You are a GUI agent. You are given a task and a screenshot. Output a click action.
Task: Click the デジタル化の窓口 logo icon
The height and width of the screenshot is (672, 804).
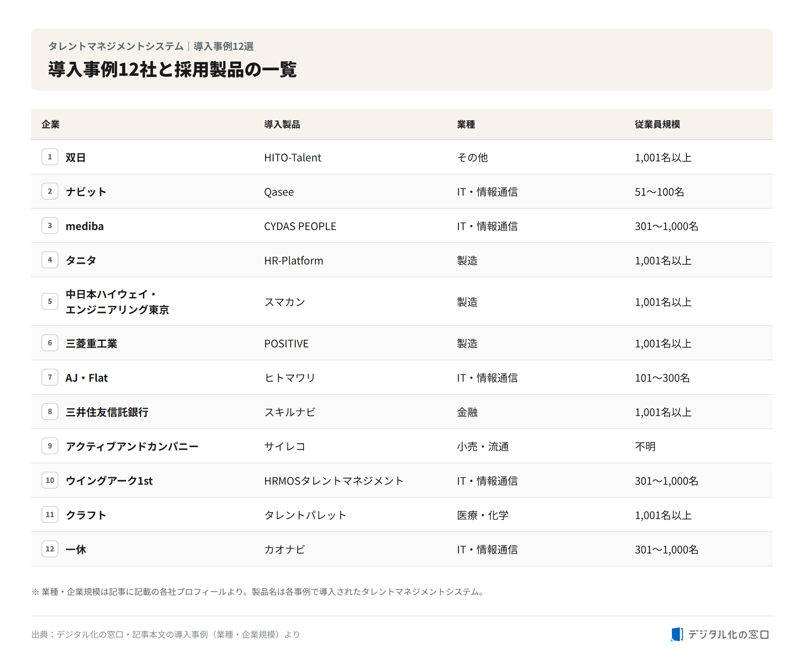[x=677, y=634]
